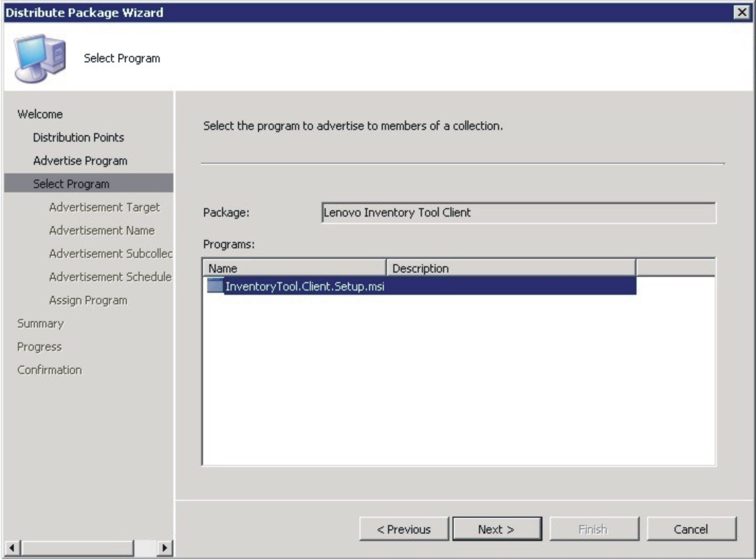Click the Package: label
Image resolution: width=756 pixels, height=560 pixels.
pyautogui.click(x=226, y=213)
